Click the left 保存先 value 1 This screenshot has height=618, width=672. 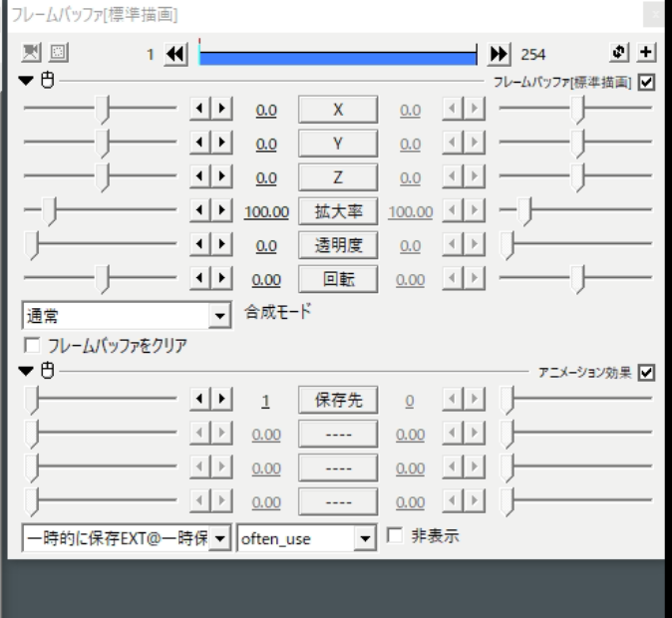[266, 401]
